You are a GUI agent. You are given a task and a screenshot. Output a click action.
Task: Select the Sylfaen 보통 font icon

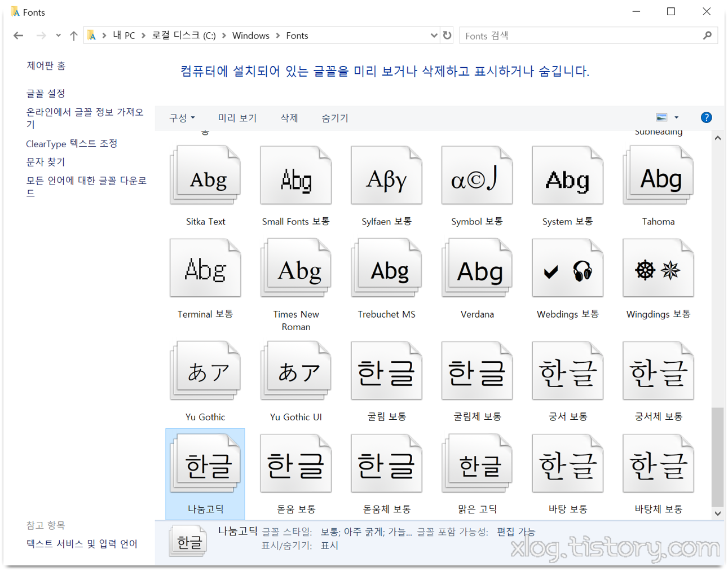386,175
